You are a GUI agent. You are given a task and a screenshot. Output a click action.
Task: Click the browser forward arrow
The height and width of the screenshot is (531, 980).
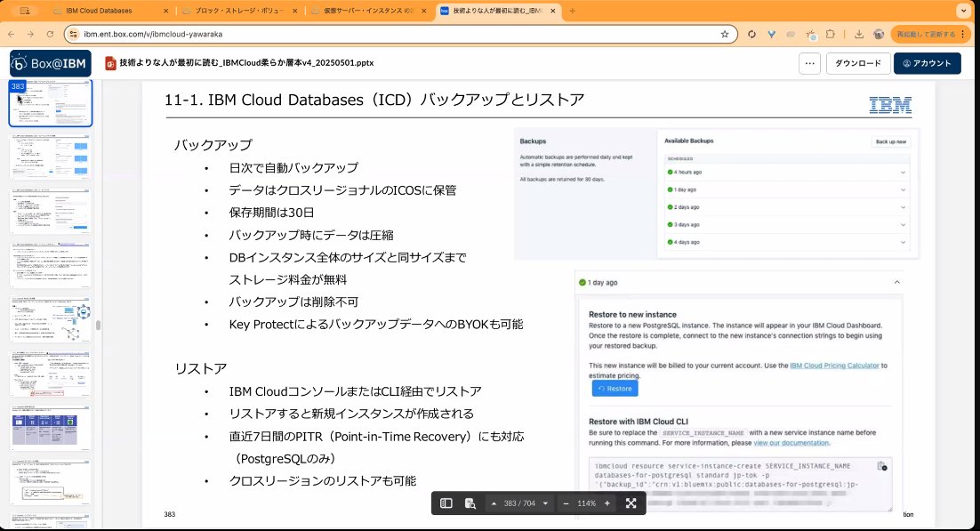coord(30,35)
